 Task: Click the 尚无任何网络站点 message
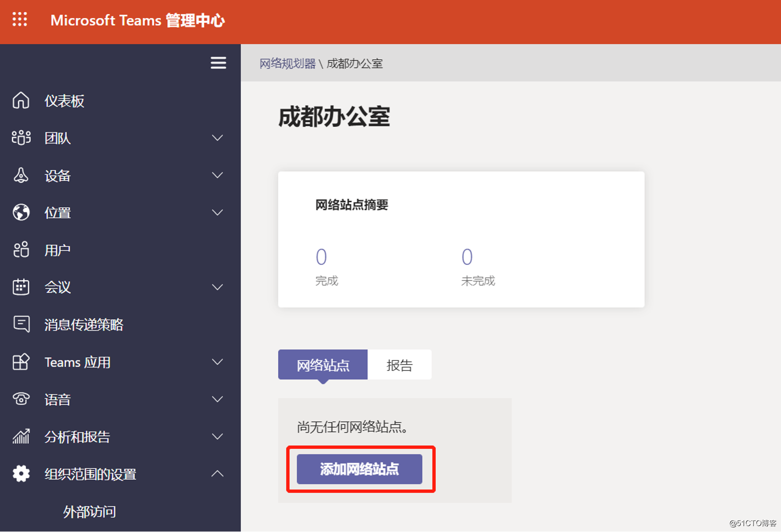(352, 427)
